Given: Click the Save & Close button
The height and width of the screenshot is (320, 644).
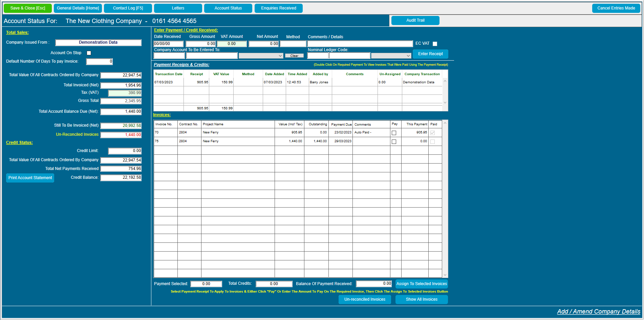Looking at the screenshot, I should pos(28,8).
